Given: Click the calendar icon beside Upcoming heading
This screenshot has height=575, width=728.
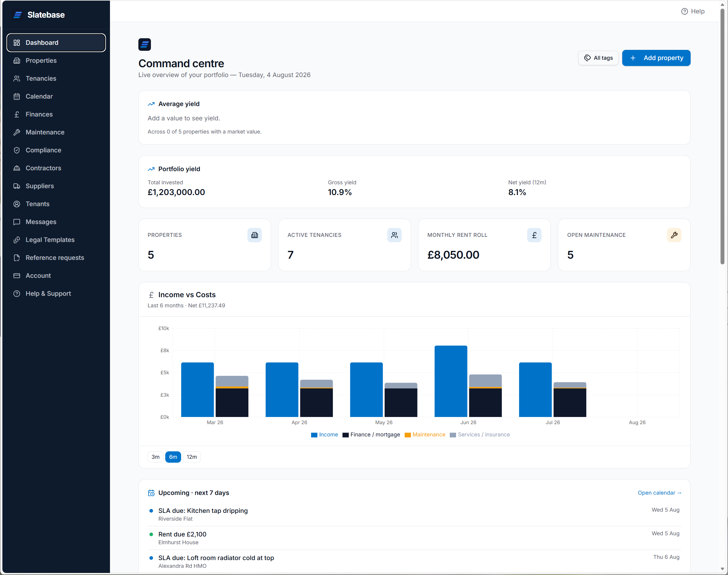Looking at the screenshot, I should point(151,493).
